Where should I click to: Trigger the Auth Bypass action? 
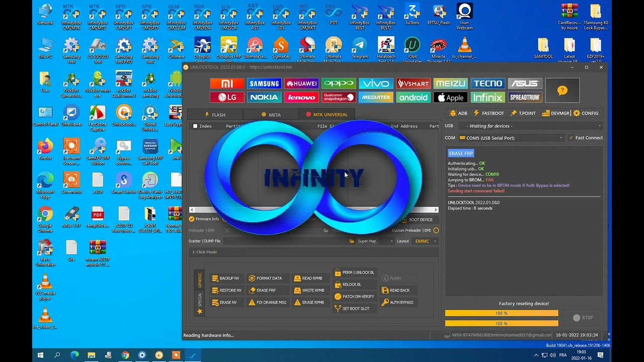pos(397,302)
